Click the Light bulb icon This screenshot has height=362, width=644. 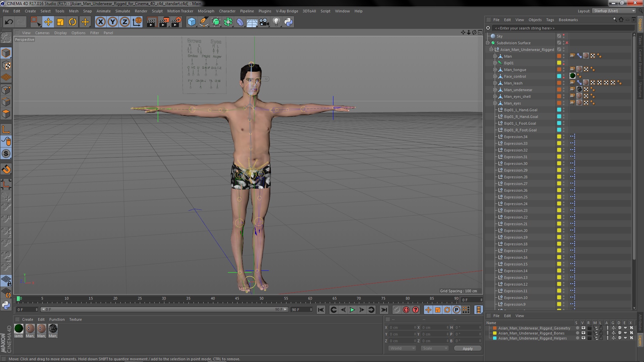[276, 22]
